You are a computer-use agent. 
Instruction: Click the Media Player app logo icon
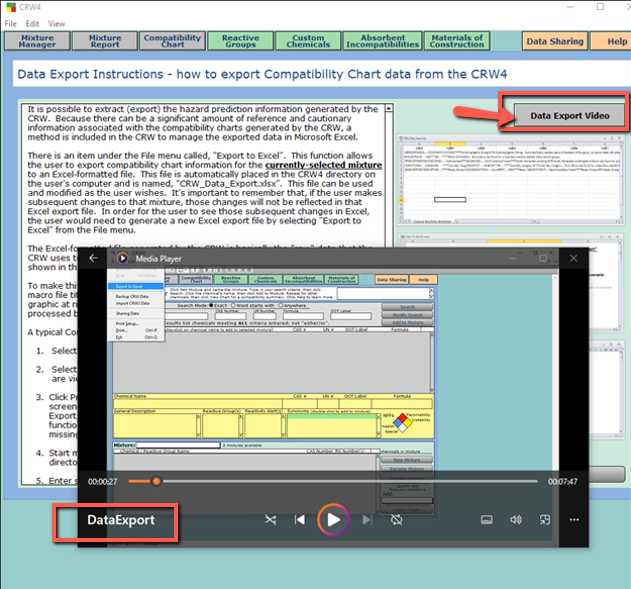click(124, 258)
